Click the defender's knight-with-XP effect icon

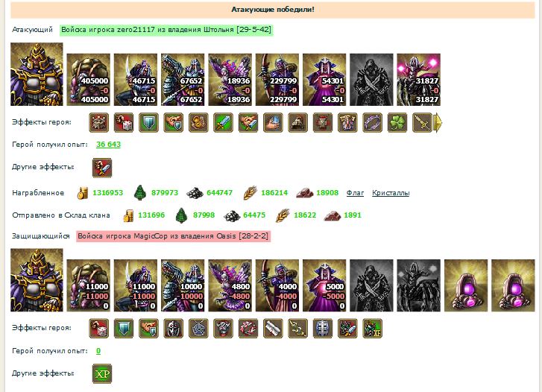point(372,329)
